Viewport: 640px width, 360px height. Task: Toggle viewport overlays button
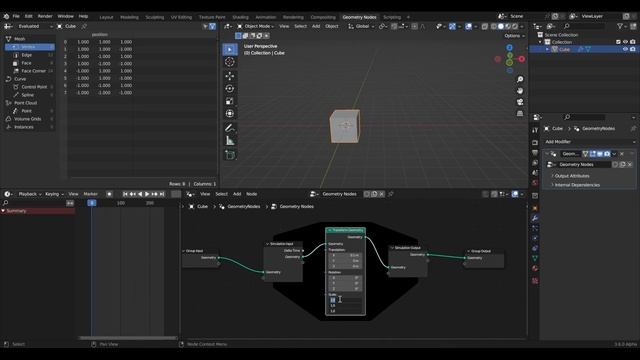pos(468,27)
